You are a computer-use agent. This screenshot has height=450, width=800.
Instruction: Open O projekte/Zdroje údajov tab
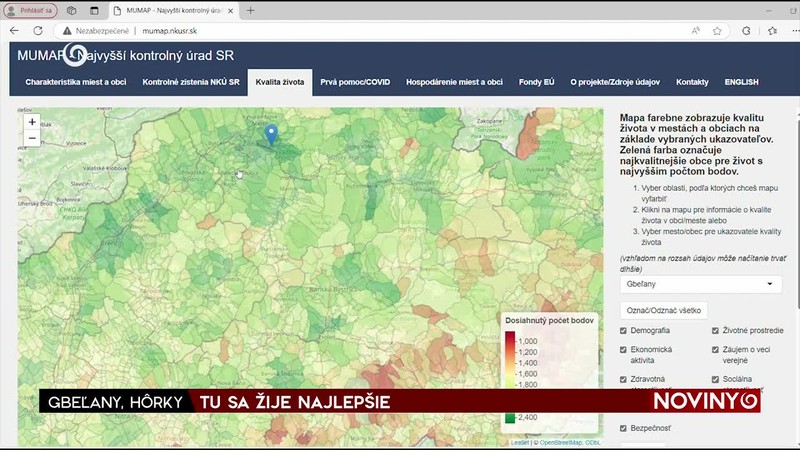(x=615, y=82)
